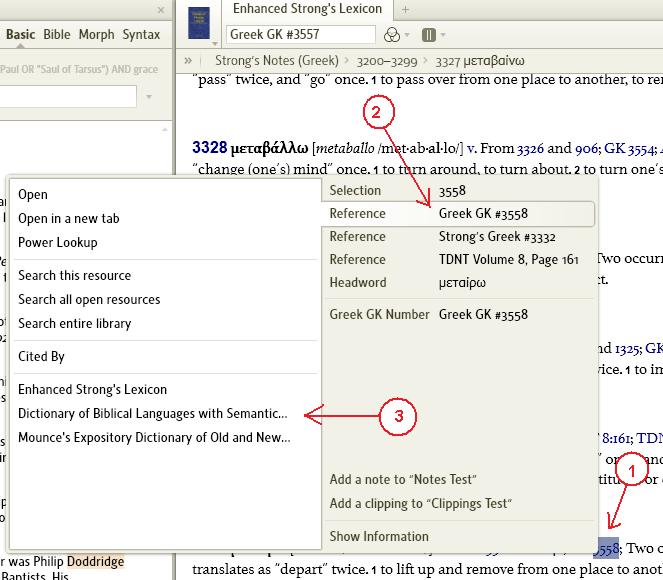Open the visual filters icon
This screenshot has width=663, height=580.
[x=392, y=35]
